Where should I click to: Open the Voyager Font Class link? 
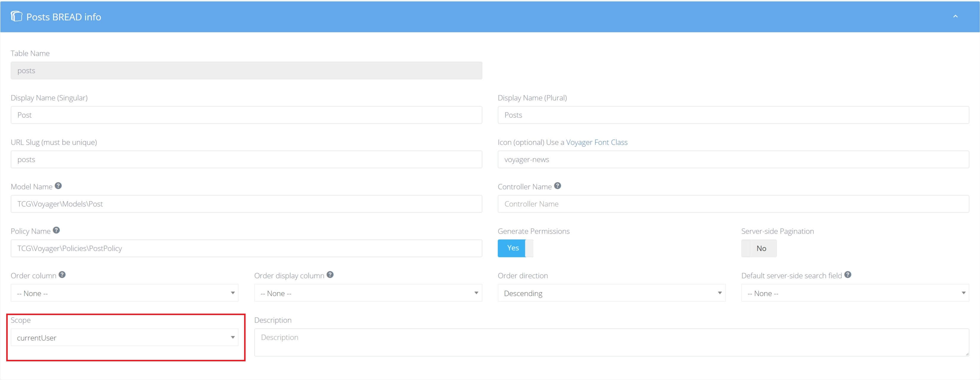596,142
